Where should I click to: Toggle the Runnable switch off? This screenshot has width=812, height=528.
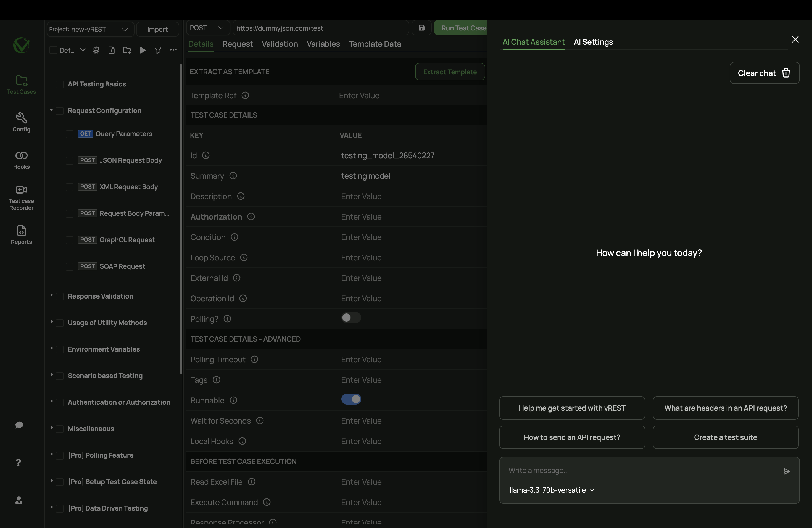(351, 399)
